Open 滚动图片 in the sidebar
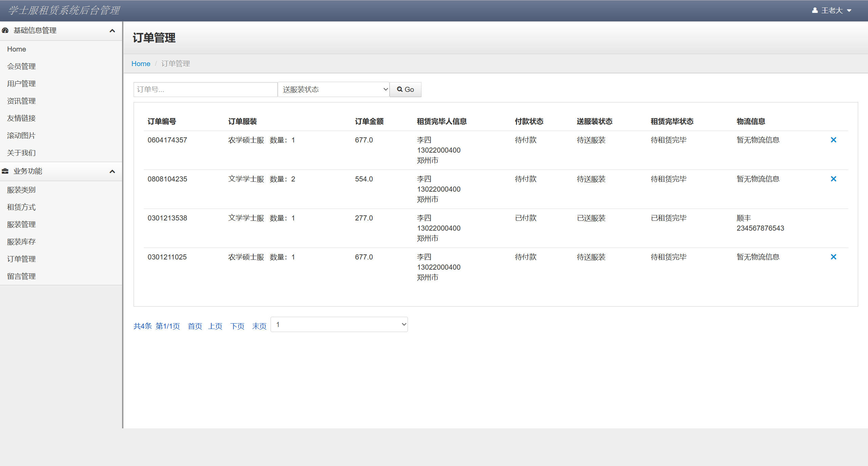The image size is (868, 466). coord(21,136)
